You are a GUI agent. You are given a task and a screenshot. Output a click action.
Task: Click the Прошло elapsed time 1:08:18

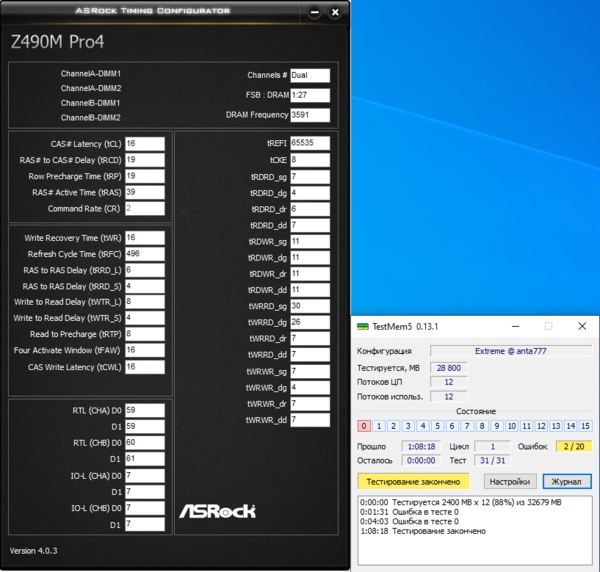[x=421, y=447]
